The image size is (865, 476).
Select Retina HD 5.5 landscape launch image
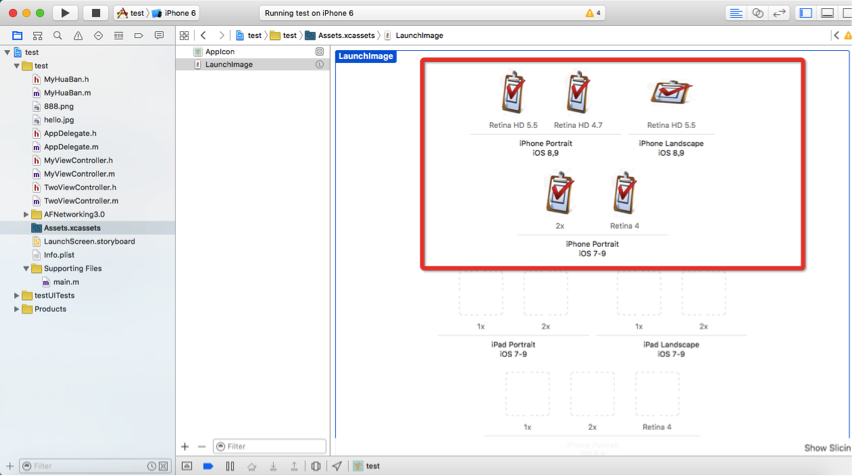pos(671,93)
